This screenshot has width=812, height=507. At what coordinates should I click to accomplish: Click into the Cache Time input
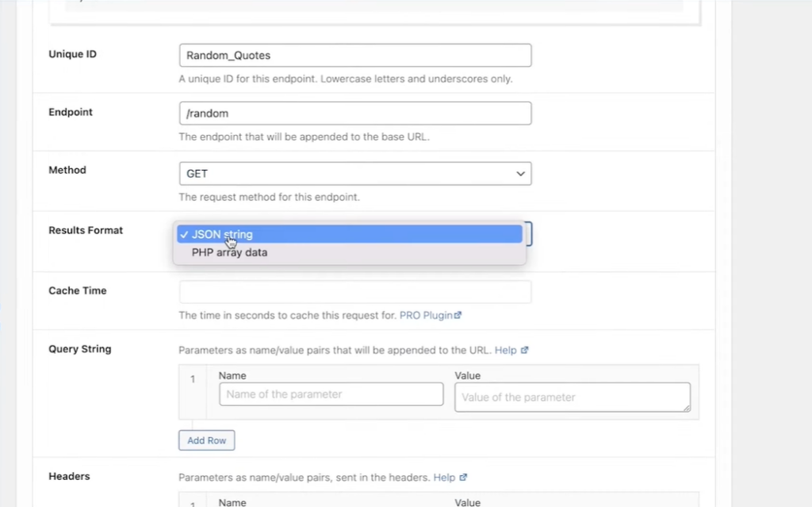coord(355,292)
